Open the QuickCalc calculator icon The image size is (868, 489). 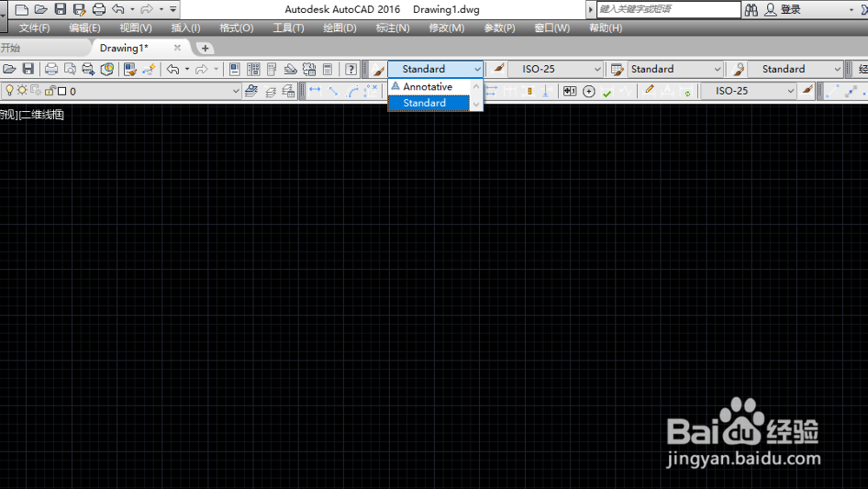(328, 69)
